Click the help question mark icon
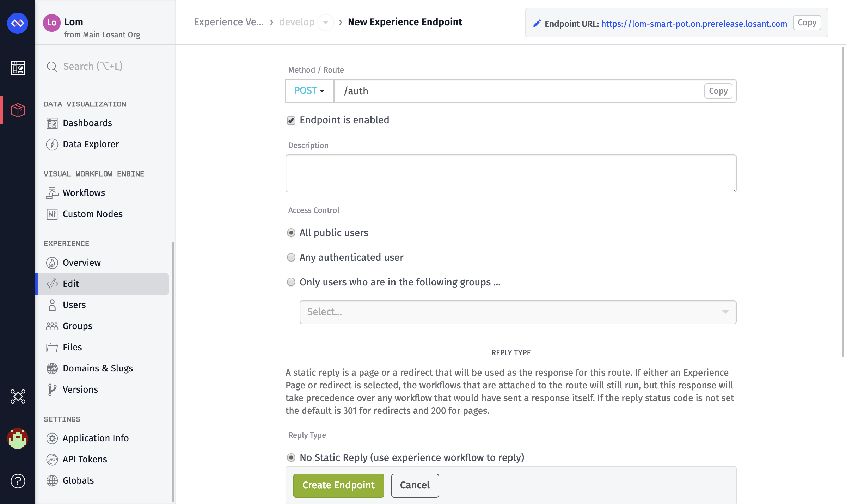The height and width of the screenshot is (504, 846). pos(18,481)
